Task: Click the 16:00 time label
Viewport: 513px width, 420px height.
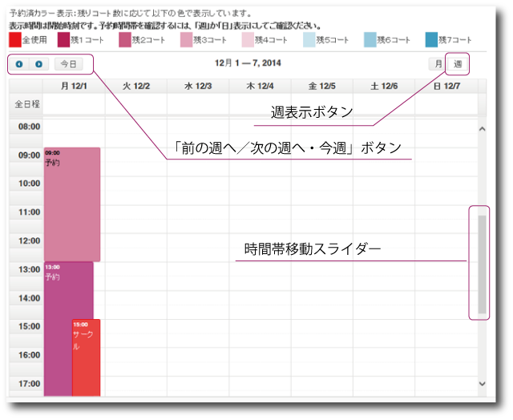Action: (29, 355)
